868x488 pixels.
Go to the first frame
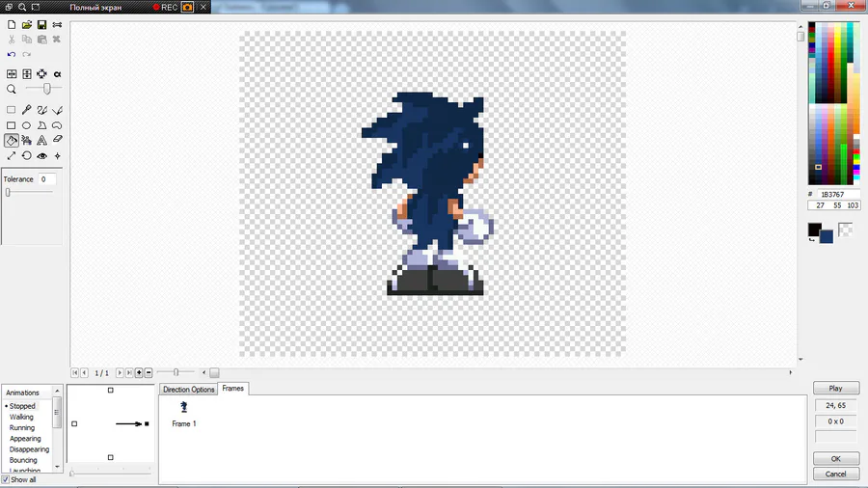pyautogui.click(x=74, y=373)
